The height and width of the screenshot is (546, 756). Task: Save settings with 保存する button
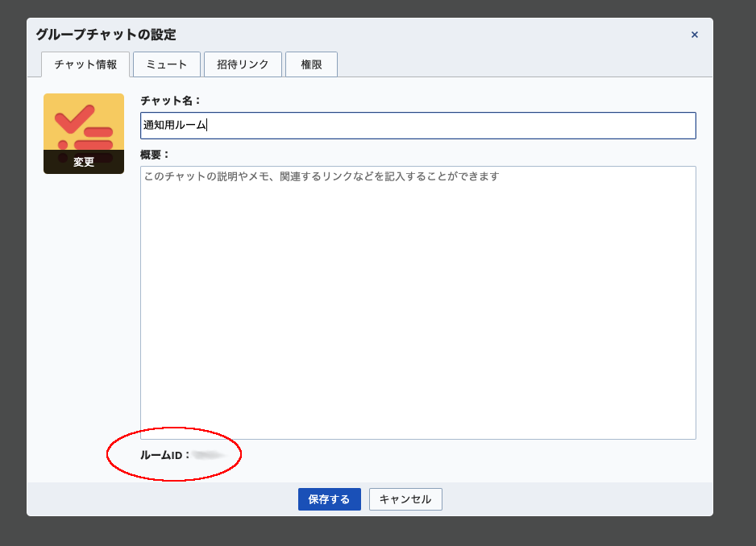point(330,499)
